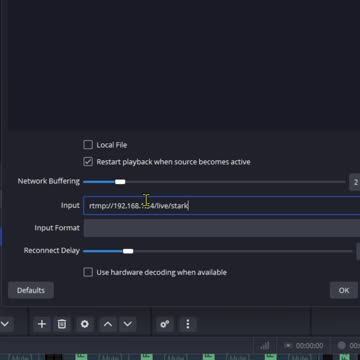Enable Use hardware decoding when available

[x=88, y=272]
